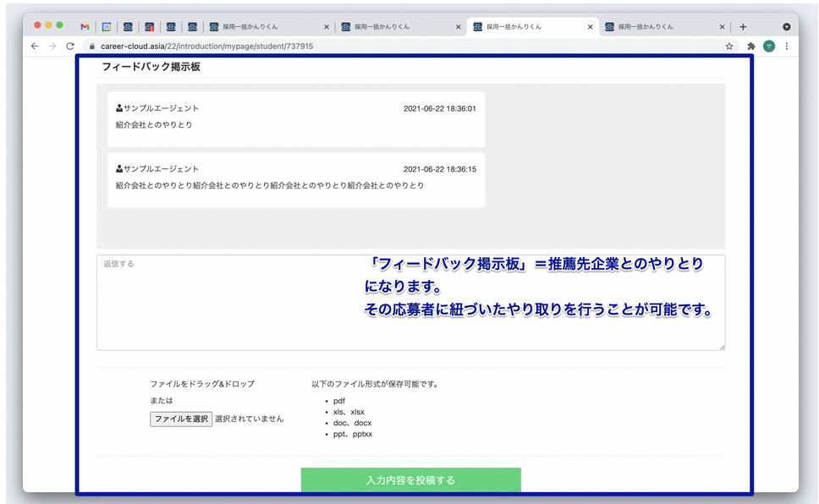Image resolution: width=819 pixels, height=504 pixels.
Task: Open a new tab with the plus button
Action: pyautogui.click(x=743, y=26)
